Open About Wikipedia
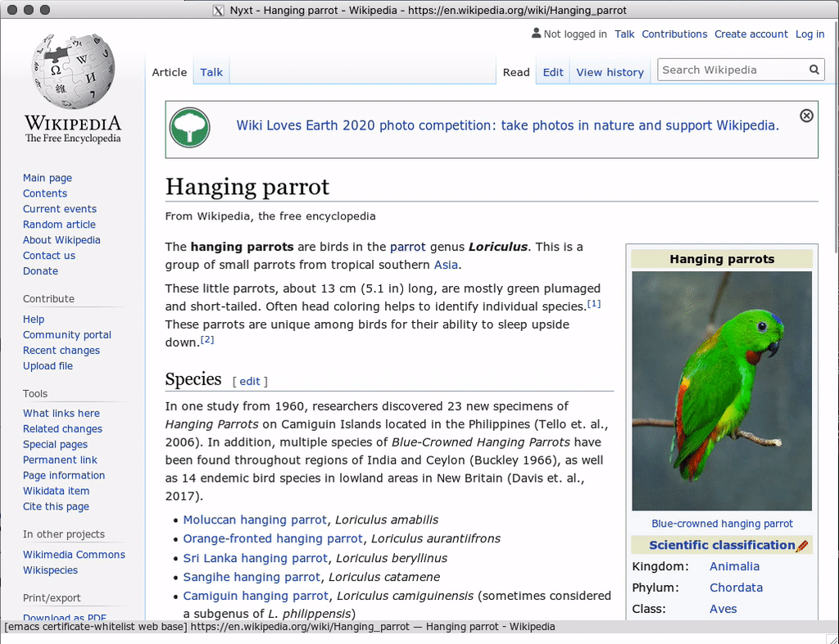The width and height of the screenshot is (839, 644). pos(61,239)
